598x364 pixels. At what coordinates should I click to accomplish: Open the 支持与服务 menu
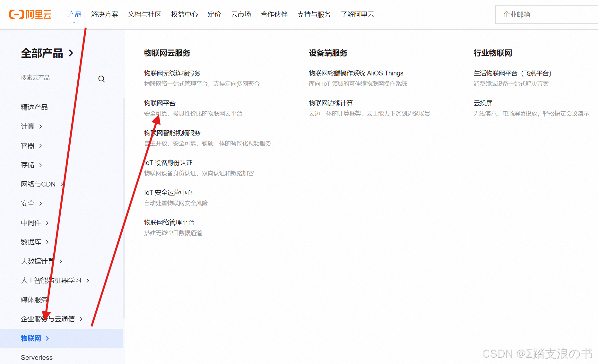[314, 14]
